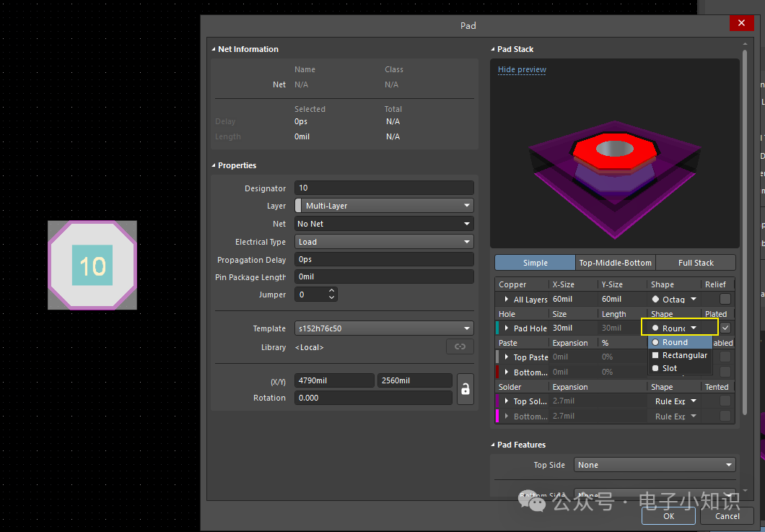Switch to the Simple pad stack tab
The image size is (765, 532).
[535, 263]
